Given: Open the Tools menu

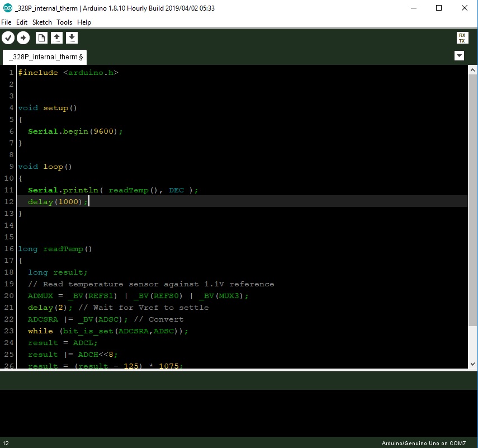Looking at the screenshot, I should click(x=64, y=22).
